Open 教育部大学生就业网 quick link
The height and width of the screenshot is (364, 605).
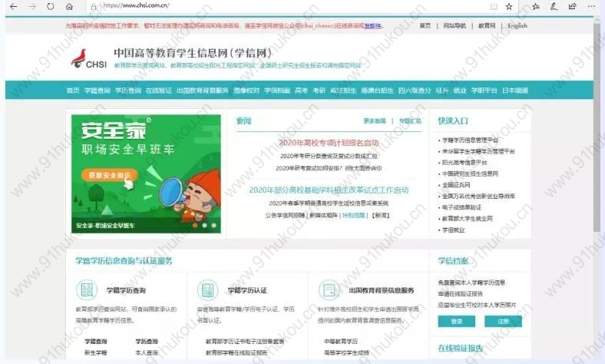pos(468,219)
